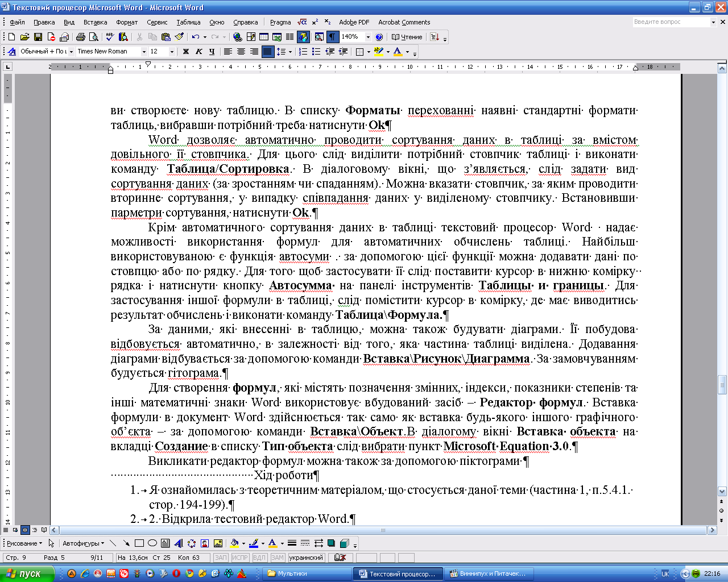
Task: Select the Arrow drawing tool
Action: [126, 543]
